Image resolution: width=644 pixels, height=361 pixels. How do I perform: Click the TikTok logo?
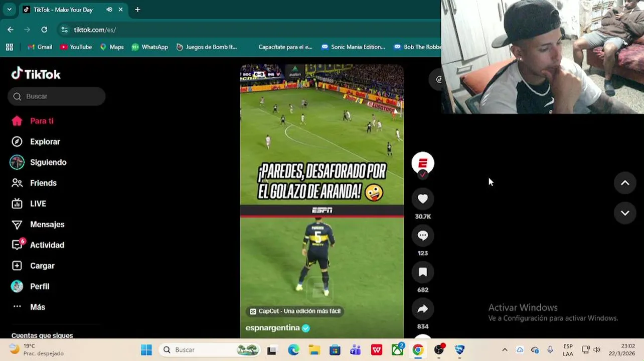(x=36, y=74)
